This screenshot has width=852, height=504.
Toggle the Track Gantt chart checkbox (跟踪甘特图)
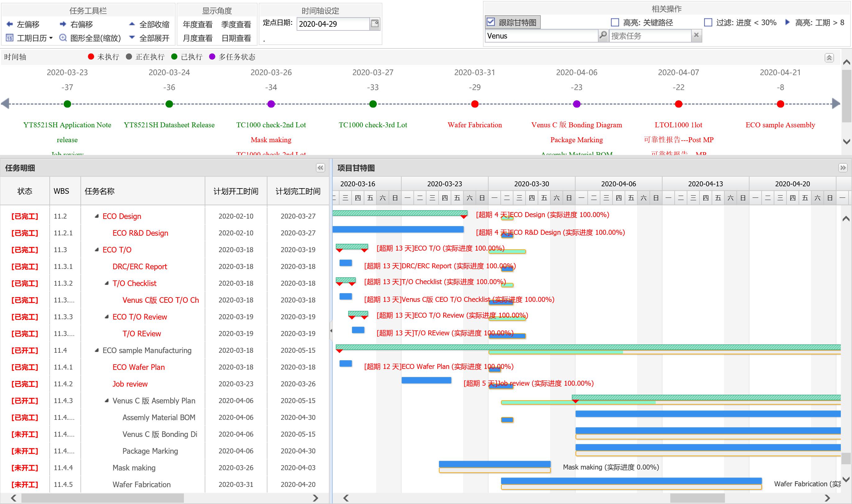(x=491, y=22)
